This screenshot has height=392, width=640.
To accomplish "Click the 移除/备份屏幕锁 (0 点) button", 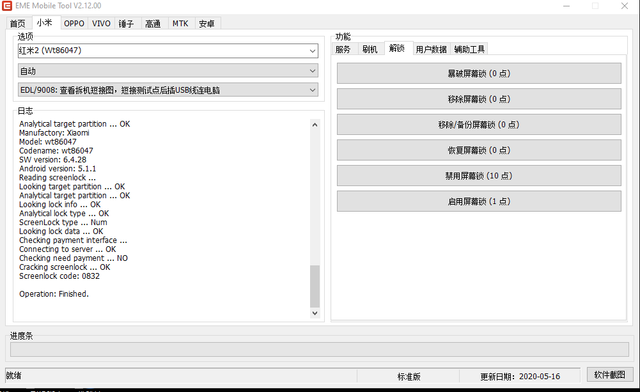I will pyautogui.click(x=479, y=125).
